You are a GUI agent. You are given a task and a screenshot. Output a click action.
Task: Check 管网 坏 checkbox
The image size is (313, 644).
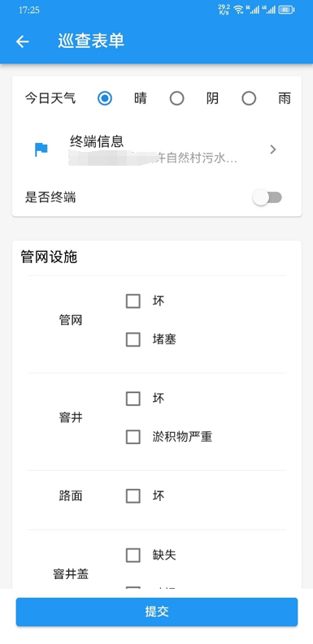133,301
